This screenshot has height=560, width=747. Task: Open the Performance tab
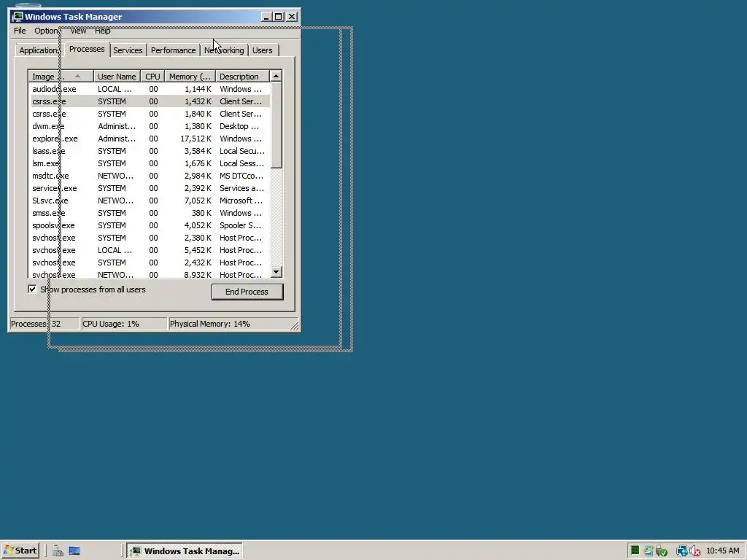pos(173,50)
